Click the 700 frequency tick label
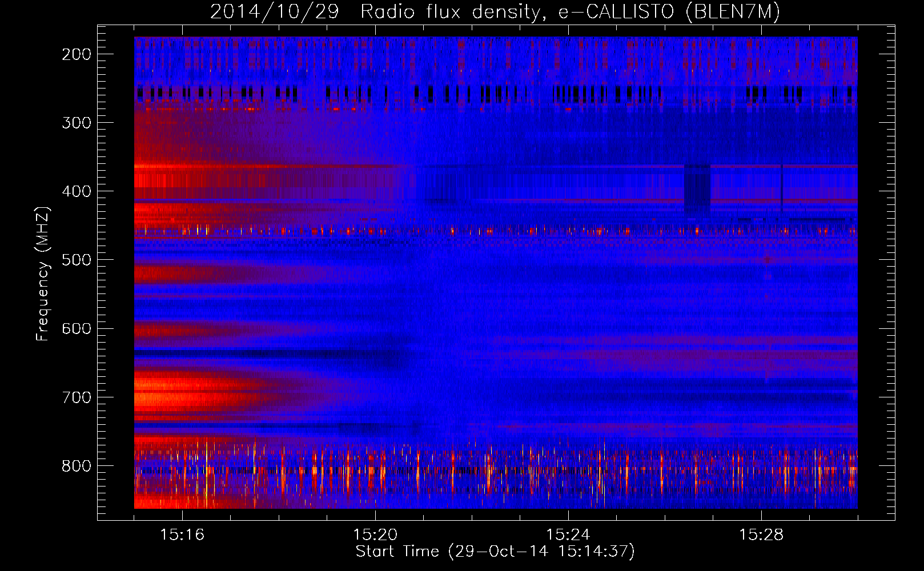This screenshot has width=924, height=571. 77,397
